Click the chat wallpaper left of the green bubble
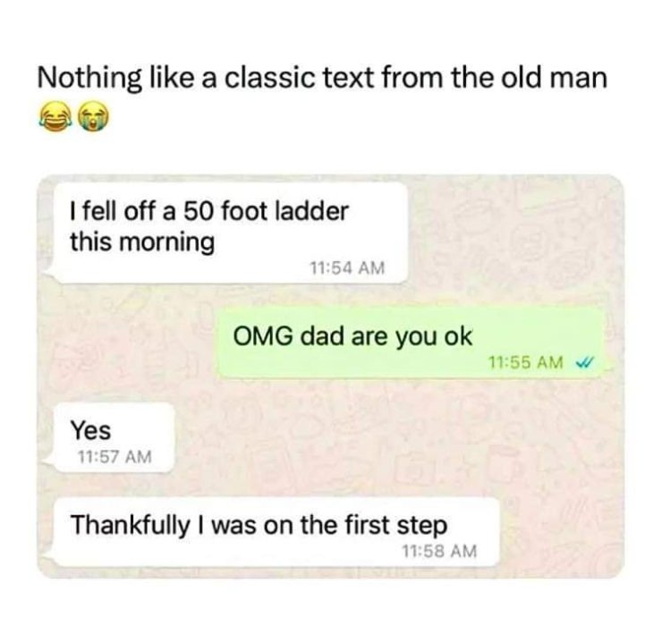662x644 pixels. coord(127,343)
